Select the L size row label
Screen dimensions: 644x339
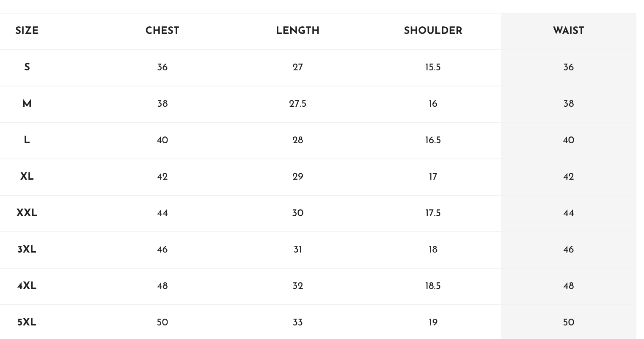point(27,140)
